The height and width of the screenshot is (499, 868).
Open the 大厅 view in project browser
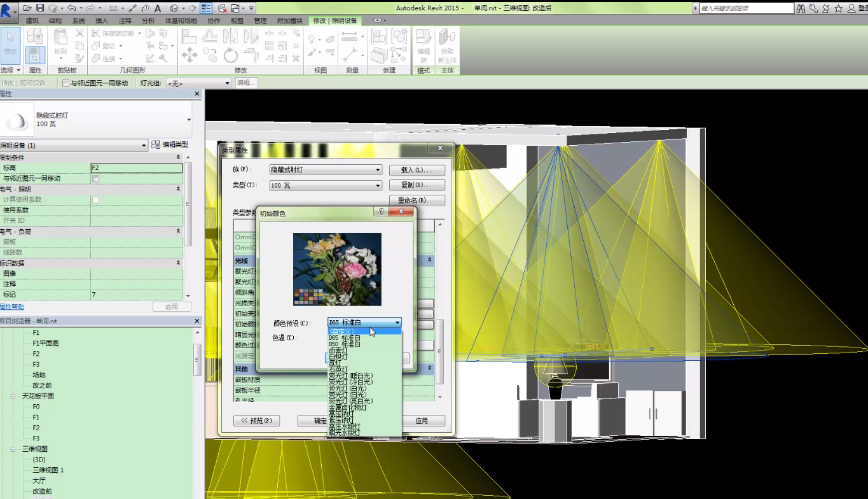39,481
